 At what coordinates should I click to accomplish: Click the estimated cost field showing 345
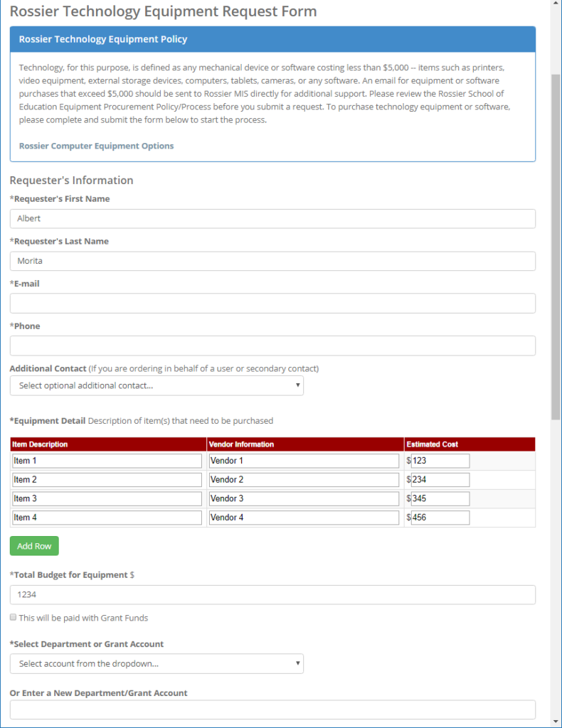click(x=440, y=498)
